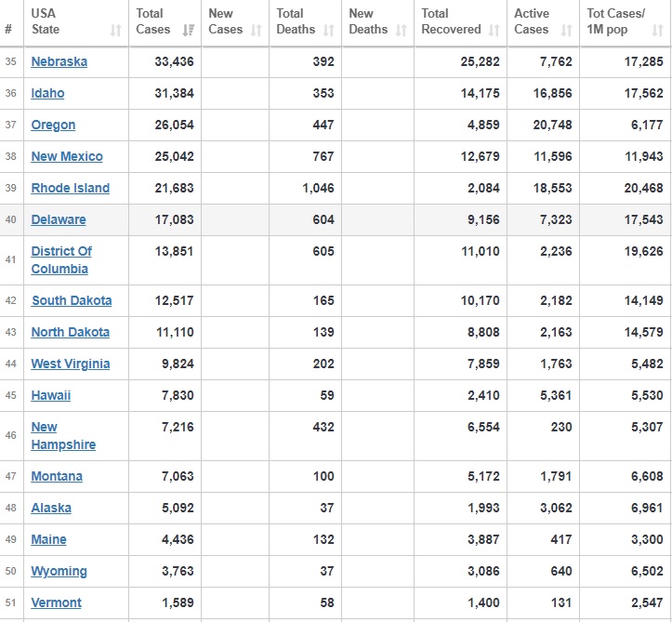Go to the Oregon state page
Viewport: 672px width, 622px height.
[53, 125]
